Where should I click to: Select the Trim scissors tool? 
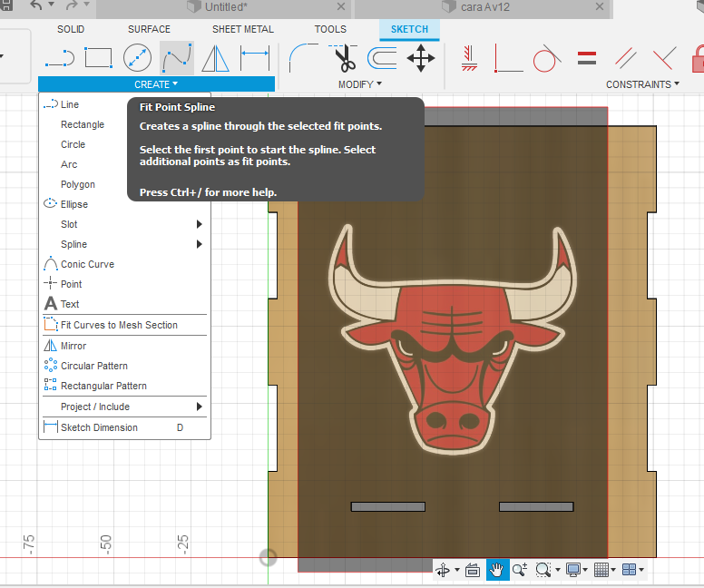(344, 58)
